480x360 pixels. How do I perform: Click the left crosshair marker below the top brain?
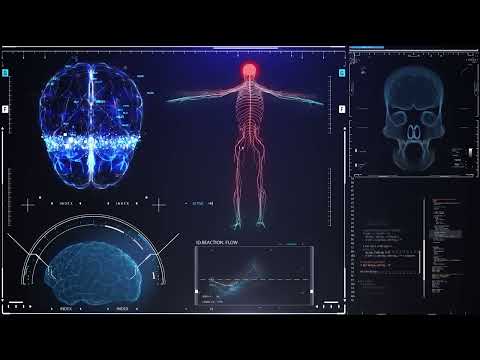[28, 205]
